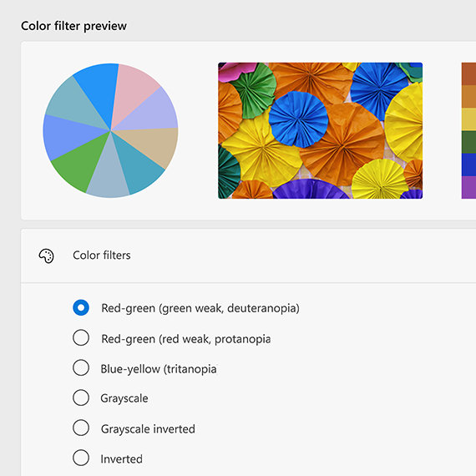Click the orange strip in color bars
This screenshot has width=476, height=476.
pyautogui.click(x=468, y=97)
